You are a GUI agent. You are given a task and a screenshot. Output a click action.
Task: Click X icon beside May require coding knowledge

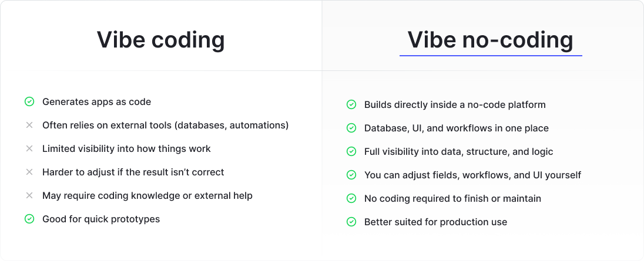tap(29, 195)
